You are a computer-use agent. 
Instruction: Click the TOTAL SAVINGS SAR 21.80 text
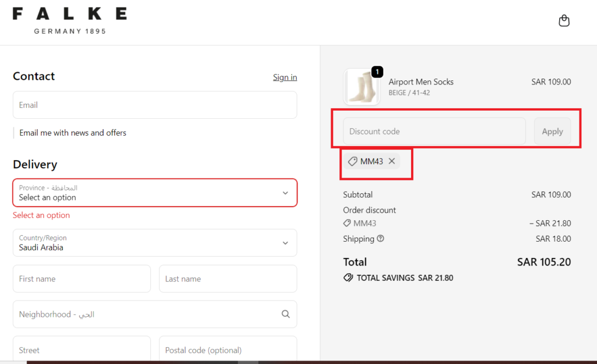tap(405, 278)
